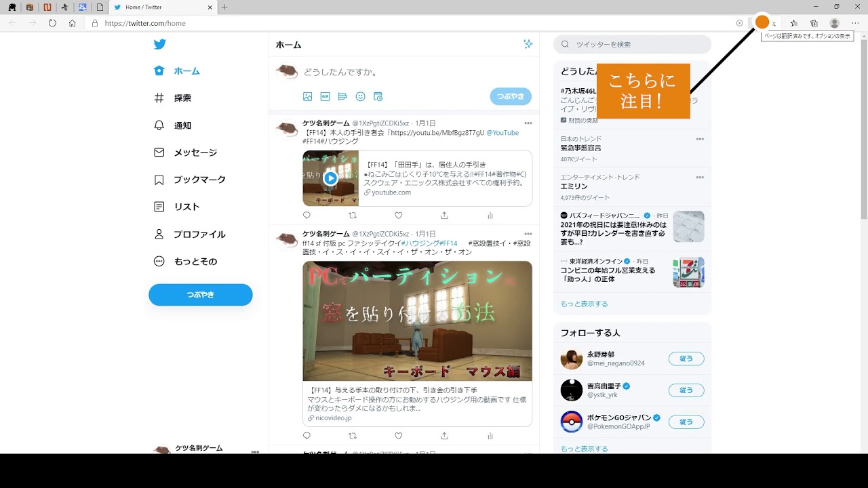Follow 永野芽郁 with the 従う button
This screenshot has height=488, width=868.
pyautogui.click(x=686, y=359)
